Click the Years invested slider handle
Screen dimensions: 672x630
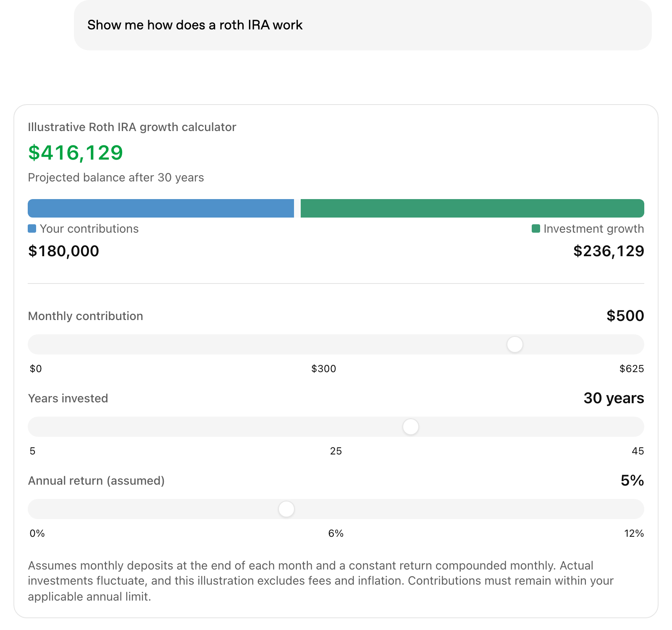(411, 427)
